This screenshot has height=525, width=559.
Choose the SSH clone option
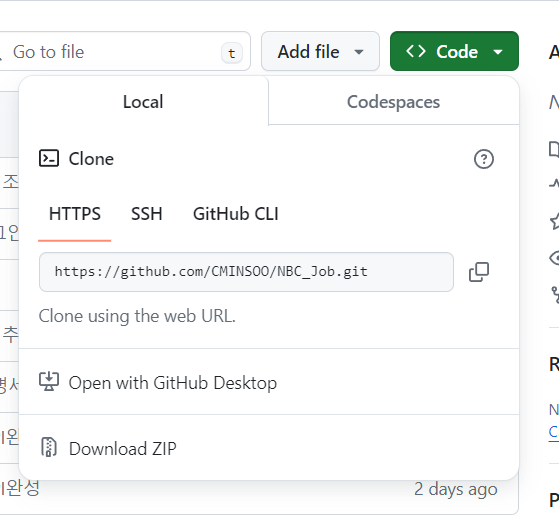(147, 214)
